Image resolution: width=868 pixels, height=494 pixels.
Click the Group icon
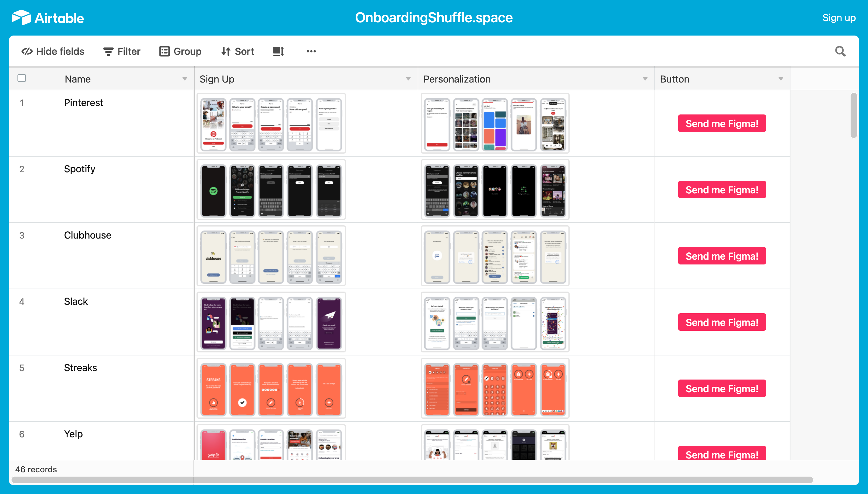(164, 51)
